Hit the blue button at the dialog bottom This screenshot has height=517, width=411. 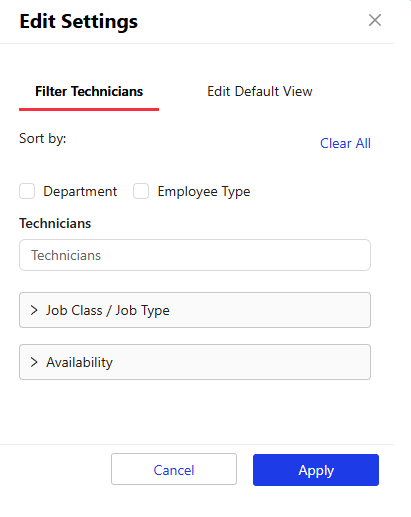point(316,470)
